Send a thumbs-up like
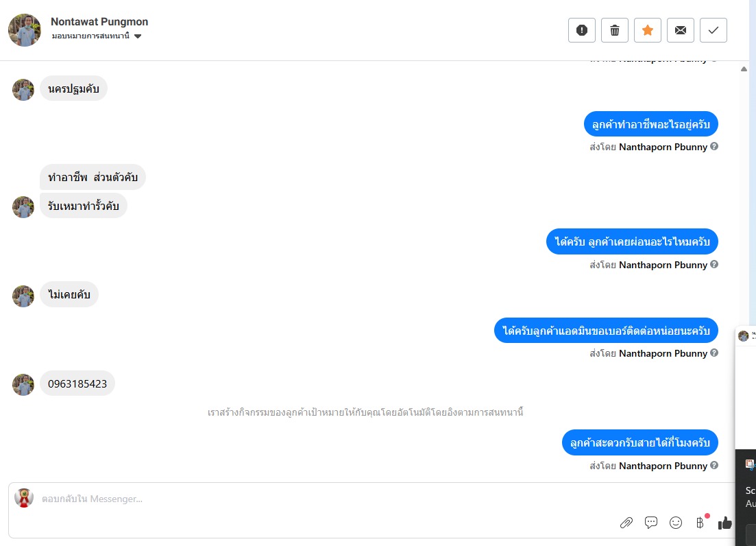Screen dimensions: 756x546 724,523
